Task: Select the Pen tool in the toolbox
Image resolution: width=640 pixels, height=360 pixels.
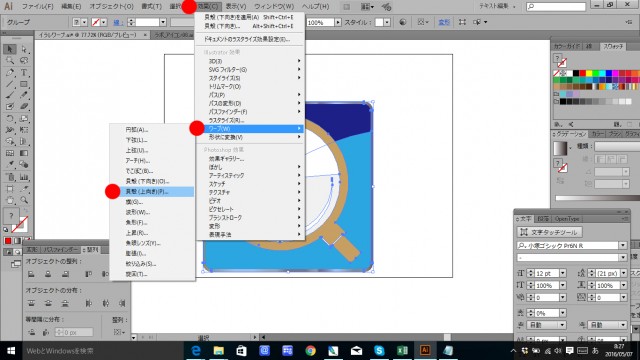Action: coord(10,72)
